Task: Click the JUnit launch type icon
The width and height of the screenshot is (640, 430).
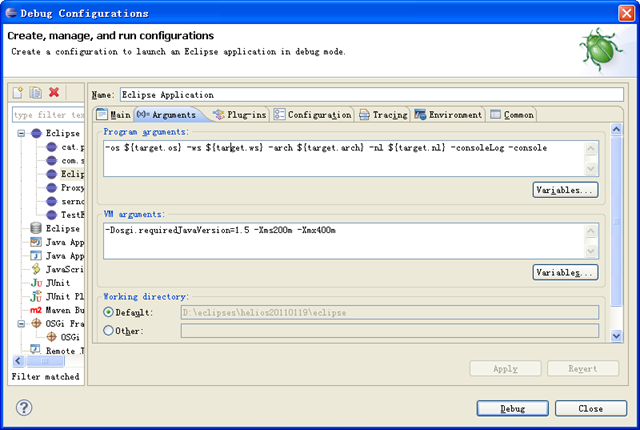Action: 36,283
